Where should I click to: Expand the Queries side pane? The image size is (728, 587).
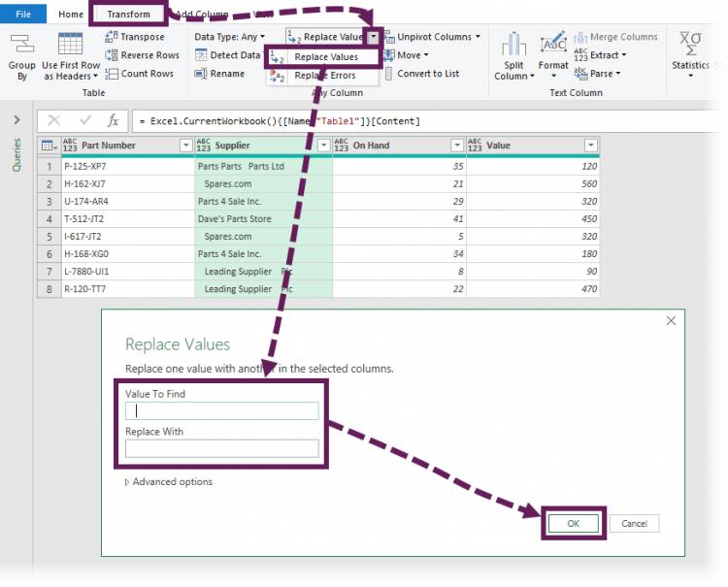(x=17, y=120)
